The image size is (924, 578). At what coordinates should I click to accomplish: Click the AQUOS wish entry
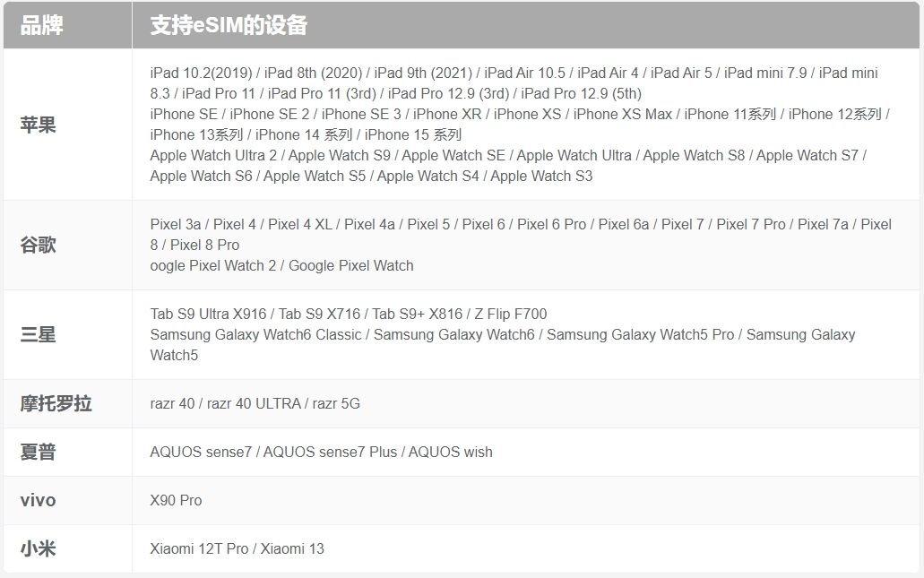tap(451, 452)
